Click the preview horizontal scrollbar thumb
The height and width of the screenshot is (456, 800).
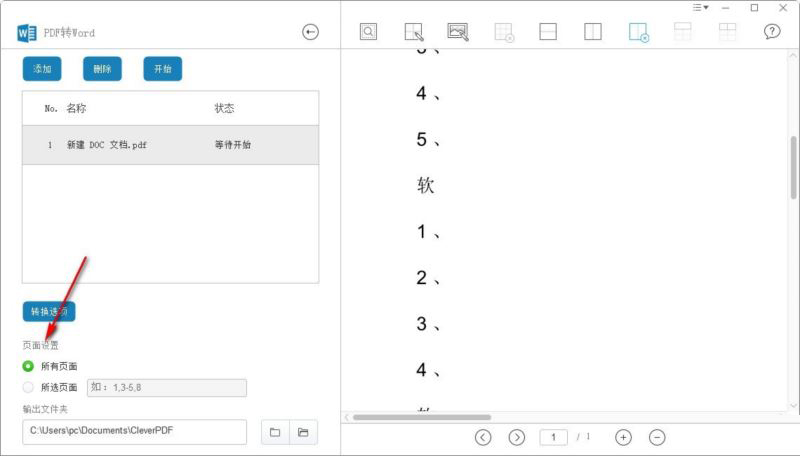click(x=422, y=417)
